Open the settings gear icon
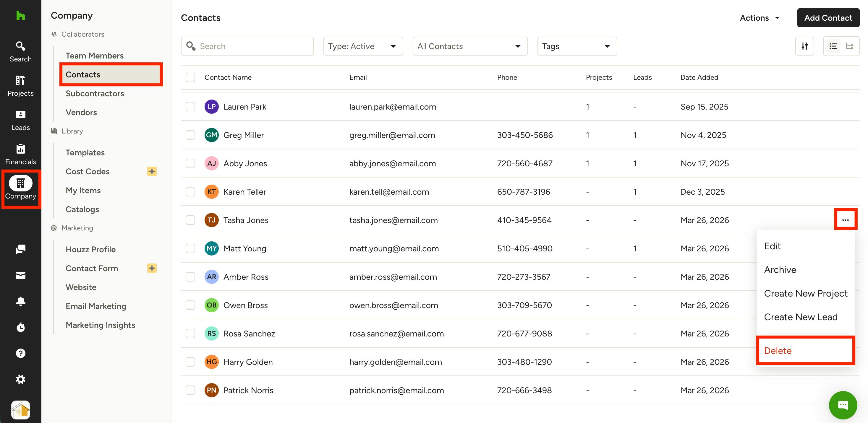 pos(21,379)
